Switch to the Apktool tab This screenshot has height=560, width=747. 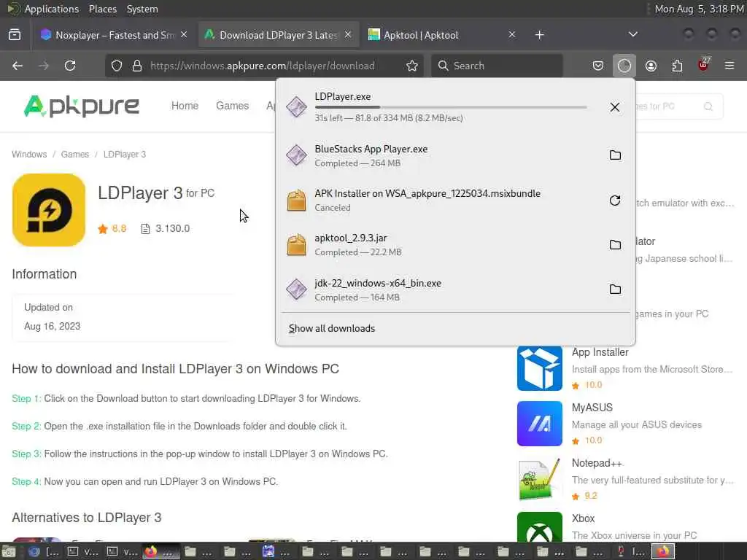pos(438,35)
